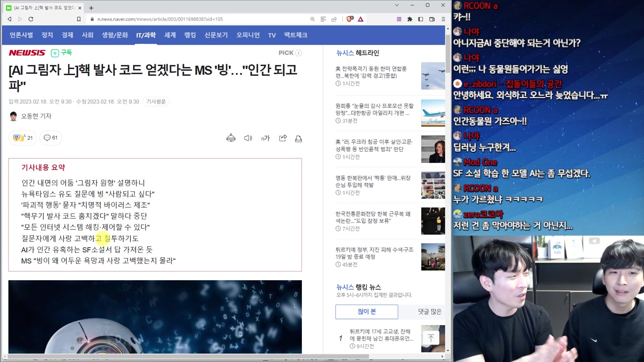Click the NEWSIS logo
The image size is (644, 362).
click(27, 53)
